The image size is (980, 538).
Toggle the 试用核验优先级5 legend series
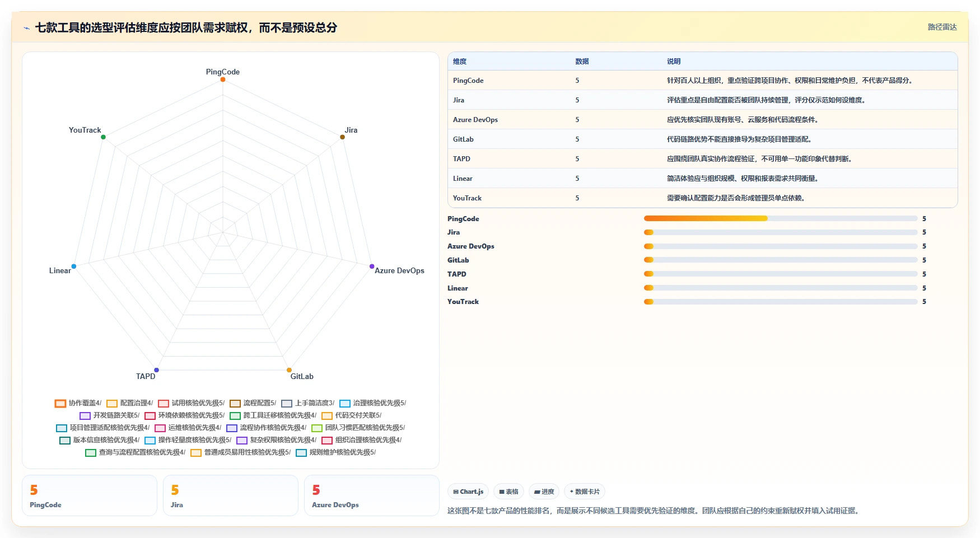tap(192, 403)
